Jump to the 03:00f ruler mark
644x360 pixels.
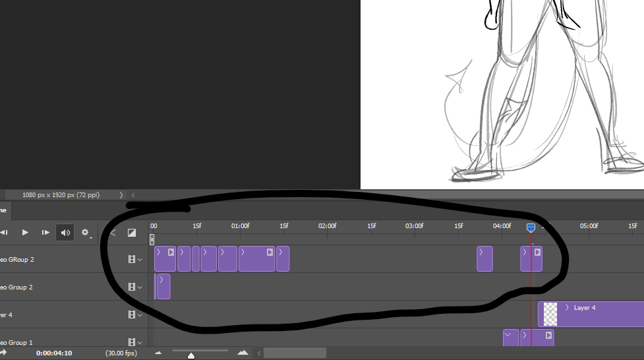[415, 226]
